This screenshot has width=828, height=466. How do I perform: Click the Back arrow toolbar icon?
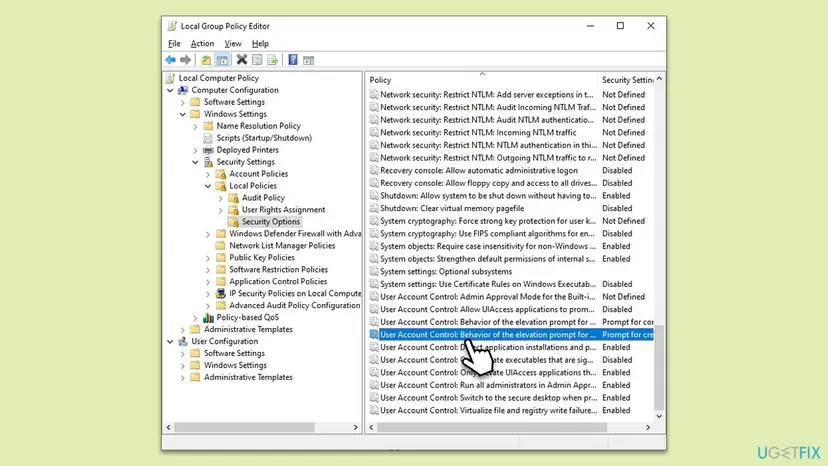click(170, 60)
